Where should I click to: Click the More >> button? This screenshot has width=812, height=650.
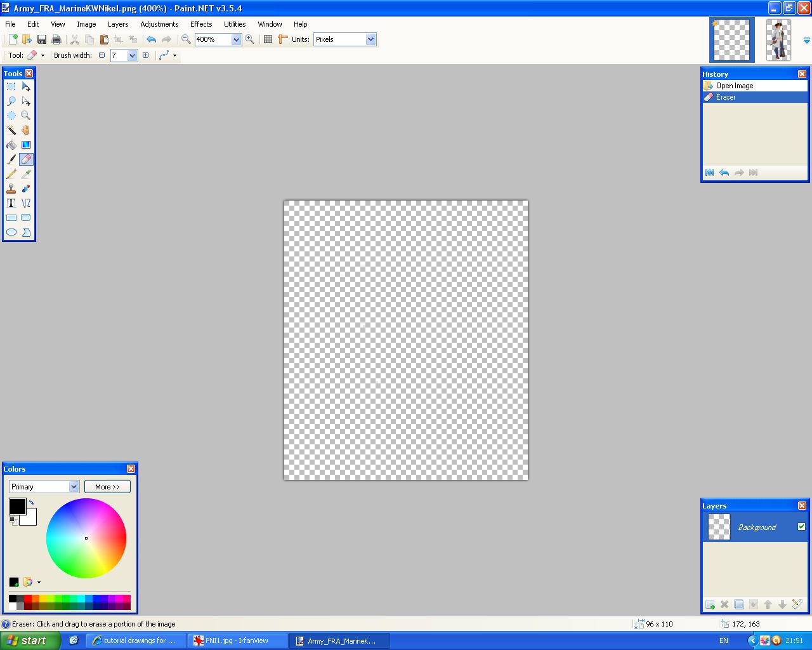click(107, 487)
